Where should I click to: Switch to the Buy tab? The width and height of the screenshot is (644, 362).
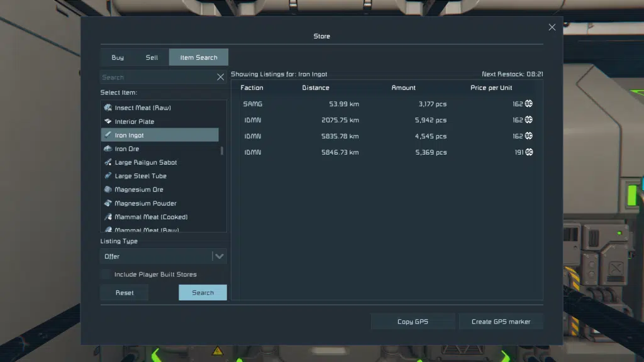[118, 57]
